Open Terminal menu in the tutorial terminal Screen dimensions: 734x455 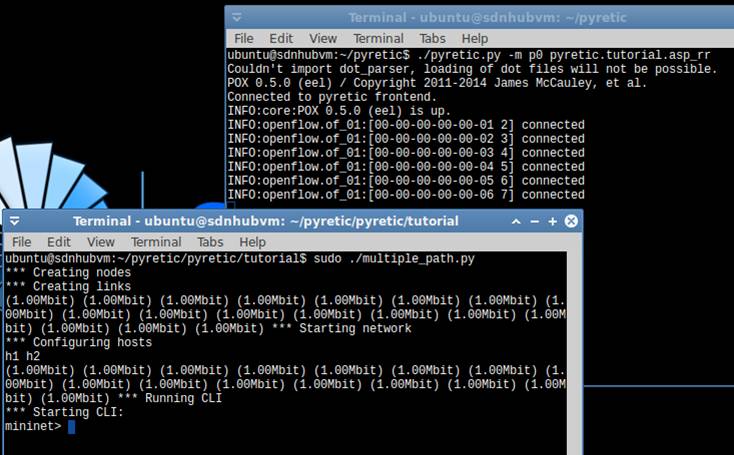156,242
